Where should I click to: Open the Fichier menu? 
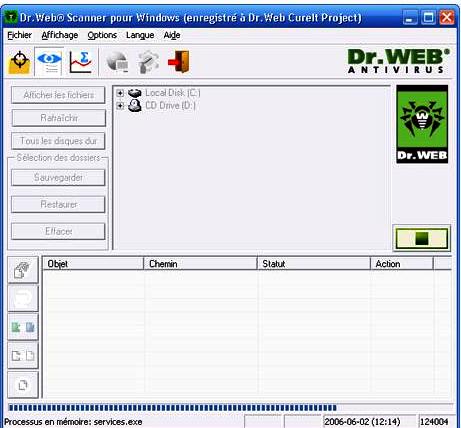click(19, 35)
